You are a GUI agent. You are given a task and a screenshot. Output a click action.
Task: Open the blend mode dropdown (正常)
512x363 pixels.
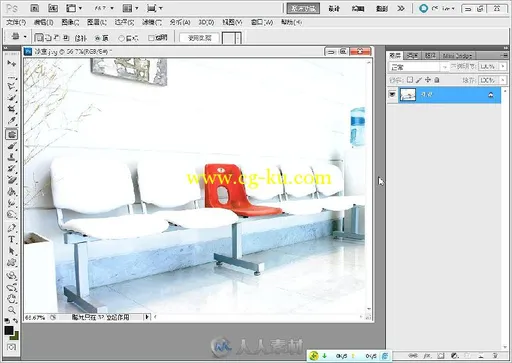418,67
